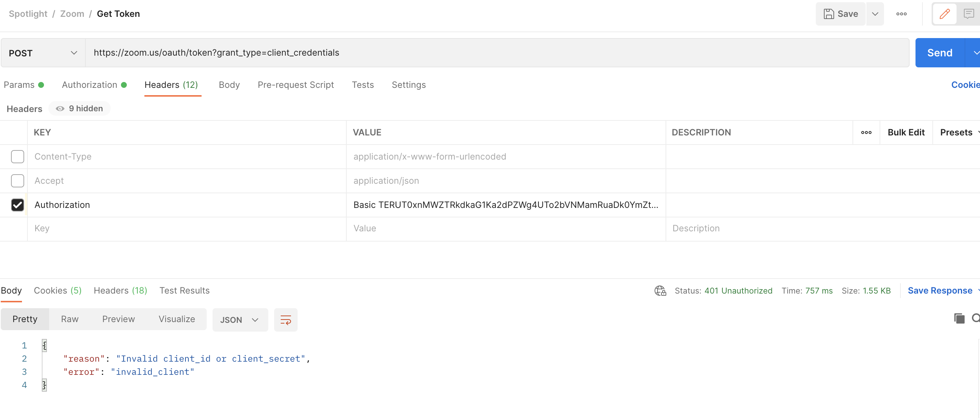
Task: Switch to the Pre-request Script tab
Action: (295, 85)
